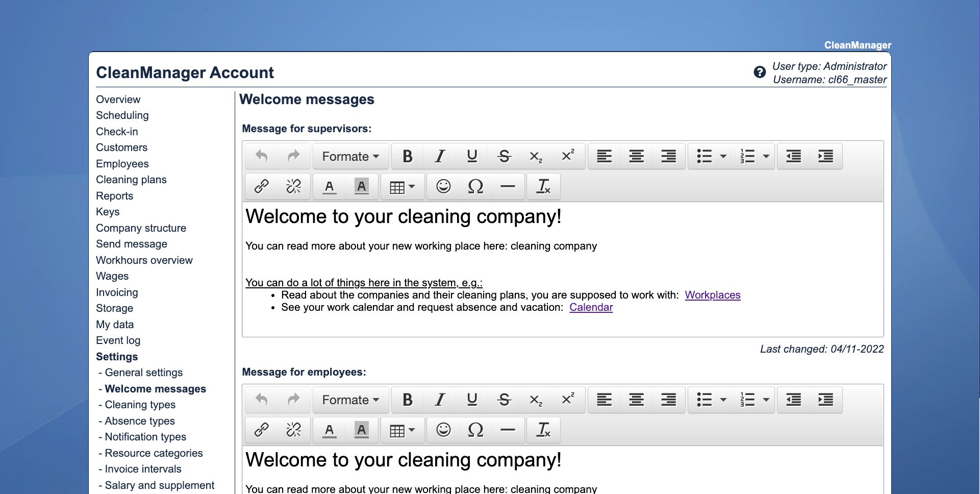Open the help question mark icon

(x=759, y=72)
